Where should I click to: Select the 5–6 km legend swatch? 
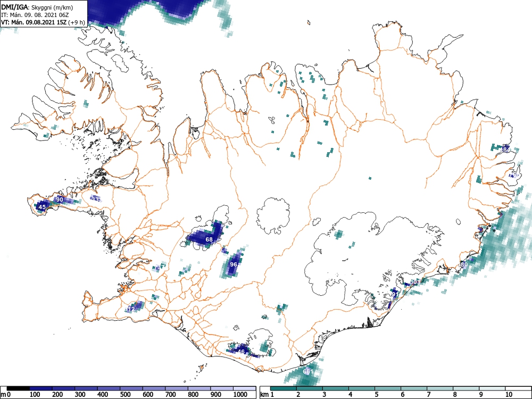(388, 388)
